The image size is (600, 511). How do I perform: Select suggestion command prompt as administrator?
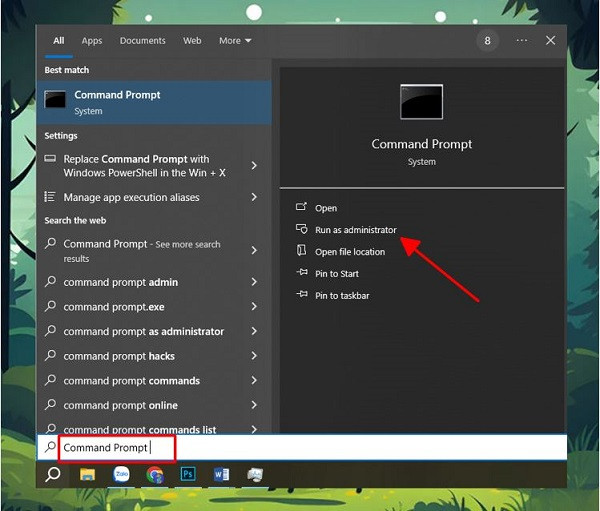[143, 331]
